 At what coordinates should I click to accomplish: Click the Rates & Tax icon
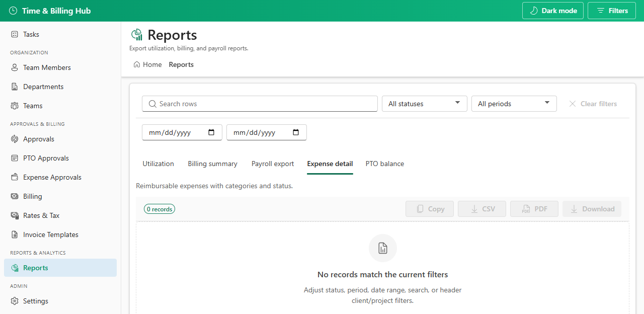(15, 215)
